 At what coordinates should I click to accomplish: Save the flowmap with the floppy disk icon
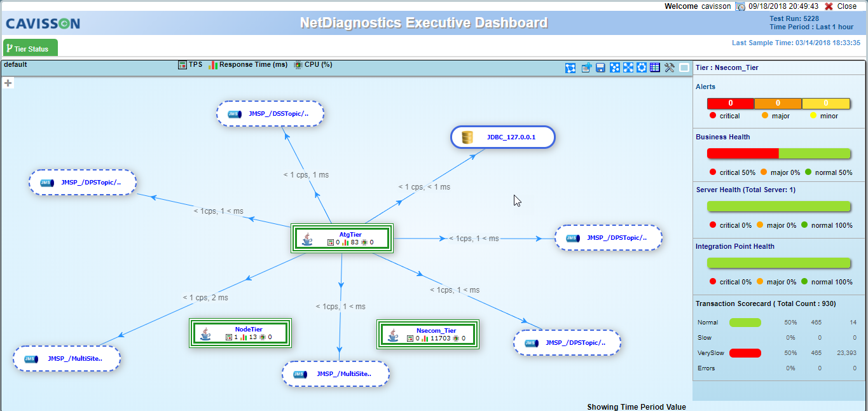pyautogui.click(x=600, y=67)
